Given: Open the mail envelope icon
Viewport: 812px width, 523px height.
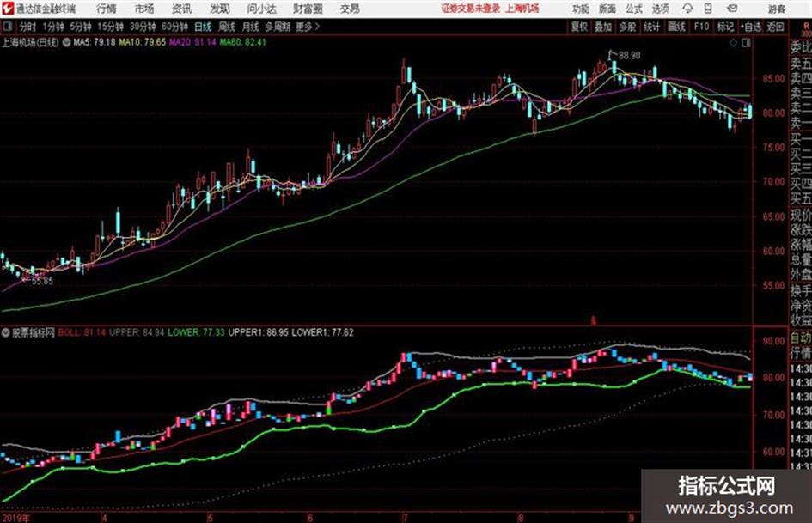Looking at the screenshot, I should coord(732,9).
